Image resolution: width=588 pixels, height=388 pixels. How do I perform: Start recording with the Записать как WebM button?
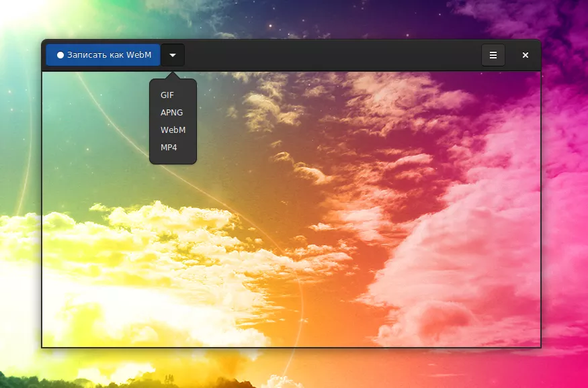click(103, 55)
